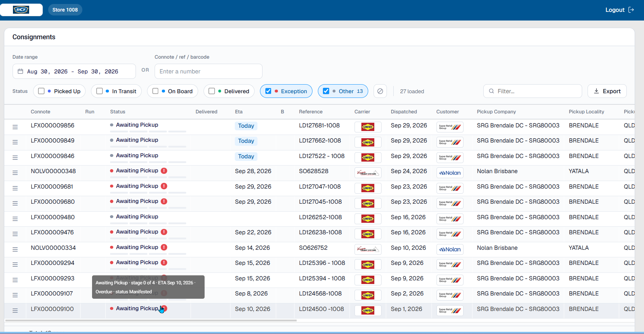Open the row menu for LFX000009100
Image resolution: width=644 pixels, height=334 pixels.
pyautogui.click(x=15, y=311)
